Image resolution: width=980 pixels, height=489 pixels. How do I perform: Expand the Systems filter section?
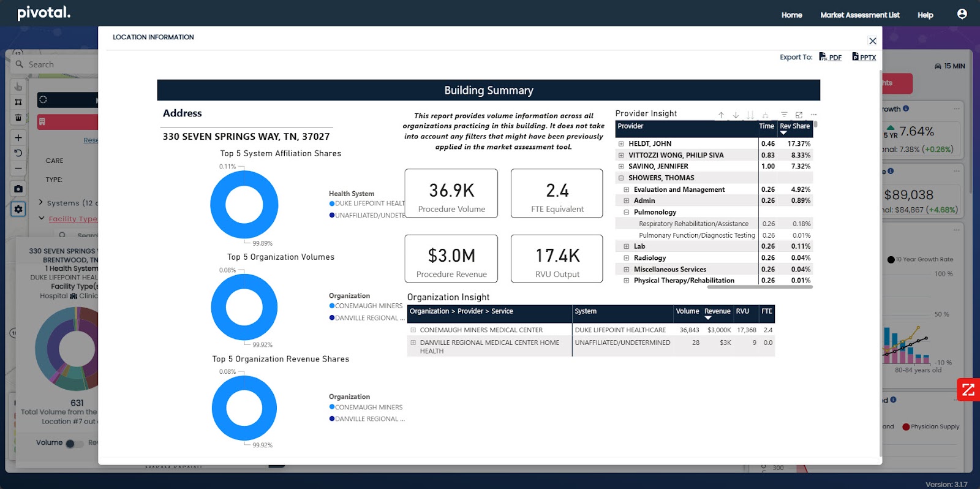click(41, 202)
